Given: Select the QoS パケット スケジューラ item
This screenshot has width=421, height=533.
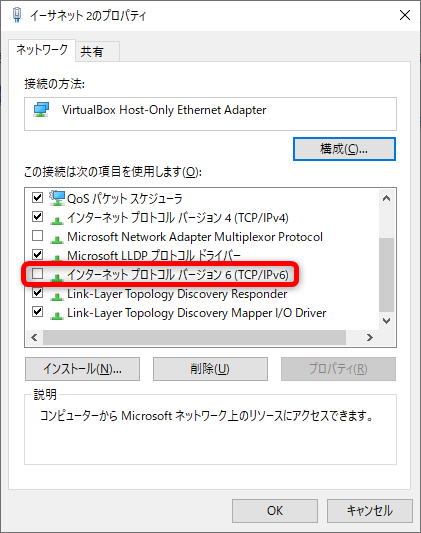Looking at the screenshot, I should click(x=125, y=199).
